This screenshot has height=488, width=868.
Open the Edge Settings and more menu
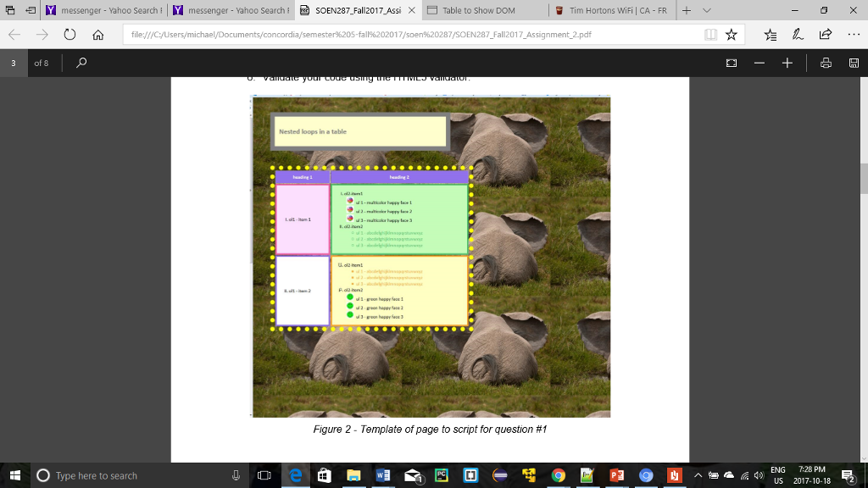(854, 34)
